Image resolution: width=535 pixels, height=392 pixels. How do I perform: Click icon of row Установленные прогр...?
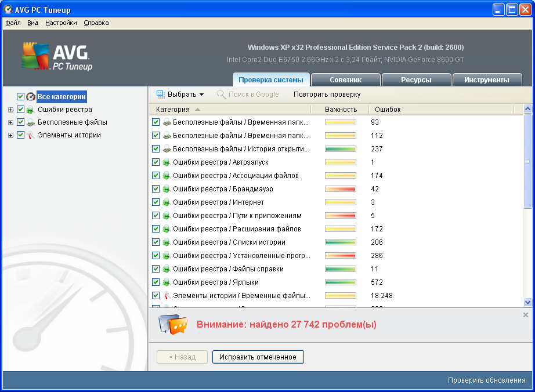pyautogui.click(x=167, y=256)
